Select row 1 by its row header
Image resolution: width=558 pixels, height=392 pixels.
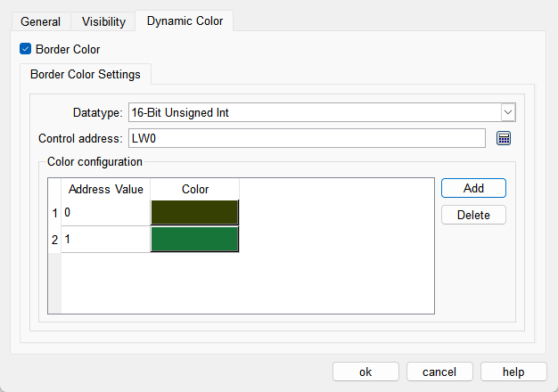coord(54,213)
